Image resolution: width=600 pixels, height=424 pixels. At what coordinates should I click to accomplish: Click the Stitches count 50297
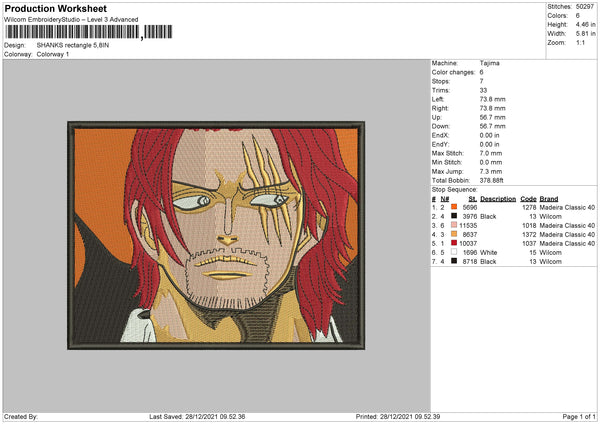point(585,7)
